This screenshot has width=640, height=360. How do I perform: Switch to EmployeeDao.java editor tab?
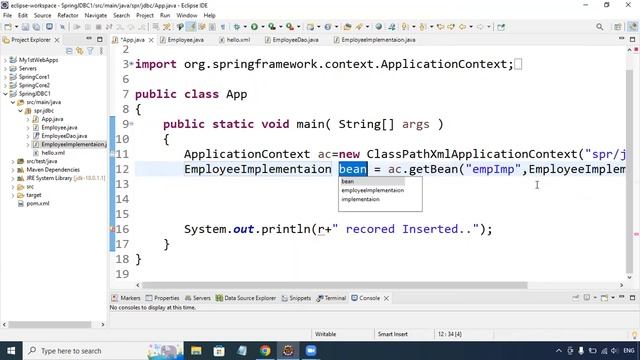[292, 40]
